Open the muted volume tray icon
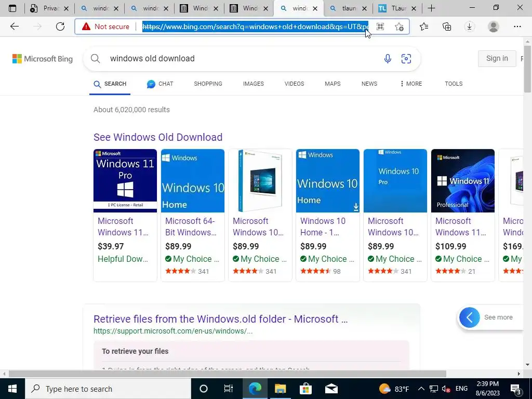 [446, 389]
